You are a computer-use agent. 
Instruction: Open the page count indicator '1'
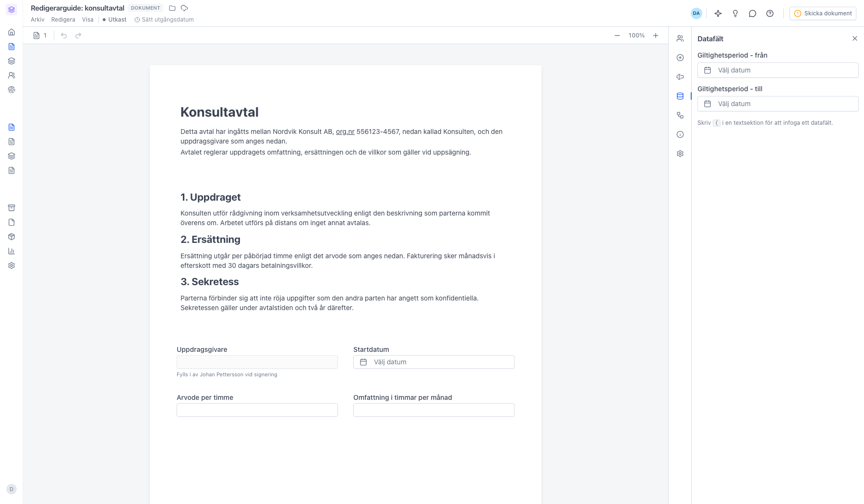(40, 36)
